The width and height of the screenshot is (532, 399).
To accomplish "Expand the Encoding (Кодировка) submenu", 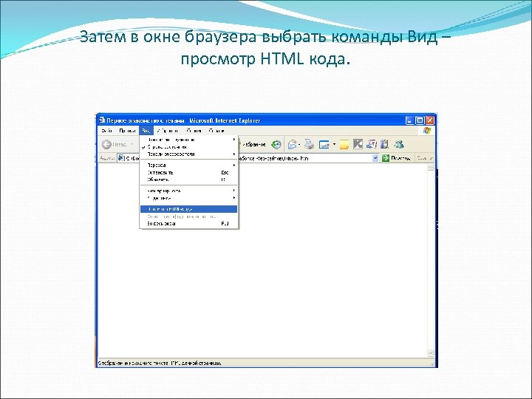I will pos(189,198).
